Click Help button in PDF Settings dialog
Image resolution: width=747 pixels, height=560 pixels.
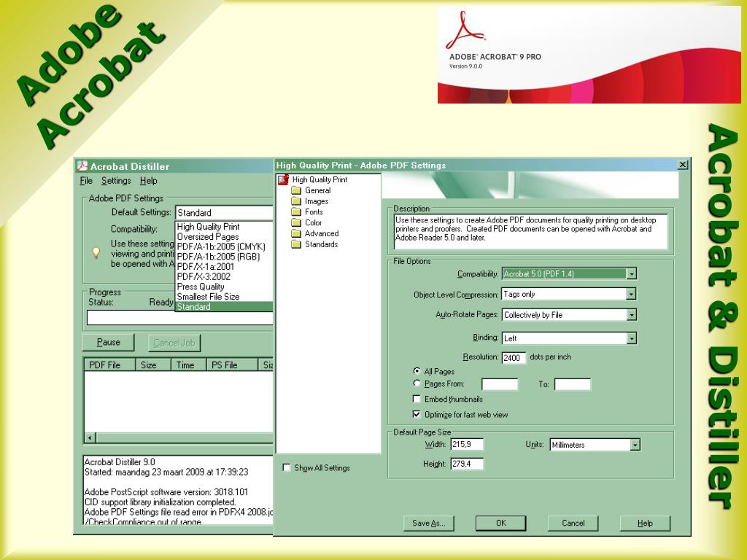pyautogui.click(x=645, y=523)
